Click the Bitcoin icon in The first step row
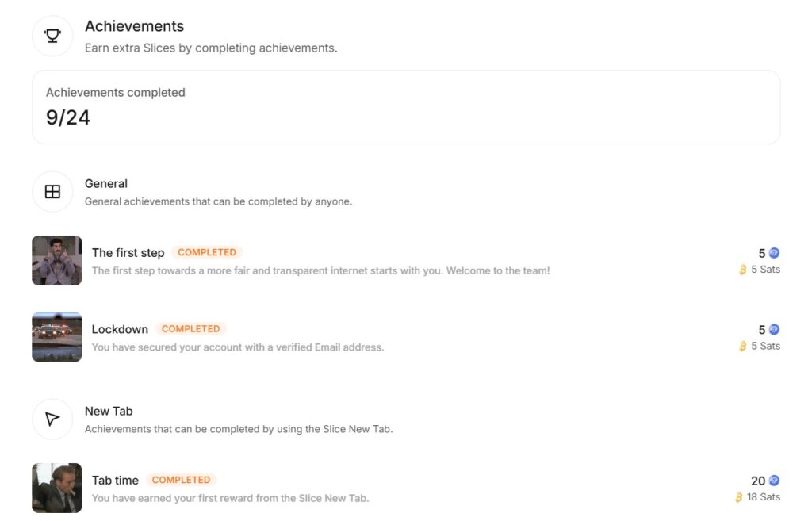812x521 pixels. 742,270
